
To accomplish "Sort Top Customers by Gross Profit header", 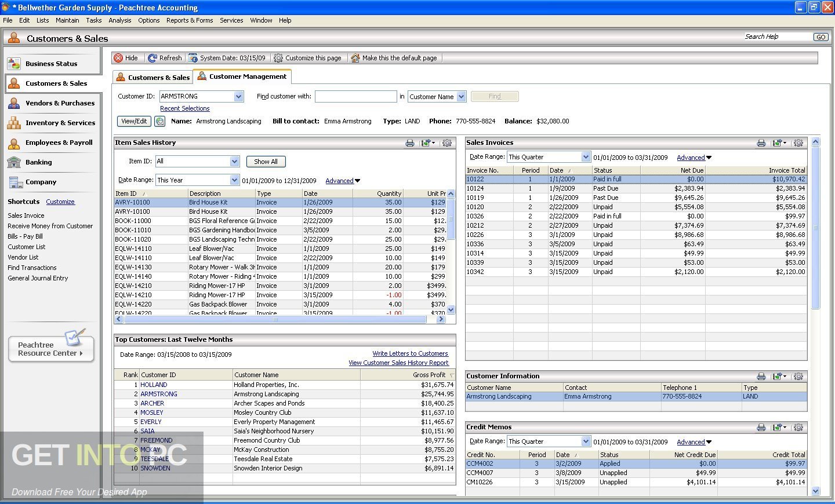I will click(408, 375).
